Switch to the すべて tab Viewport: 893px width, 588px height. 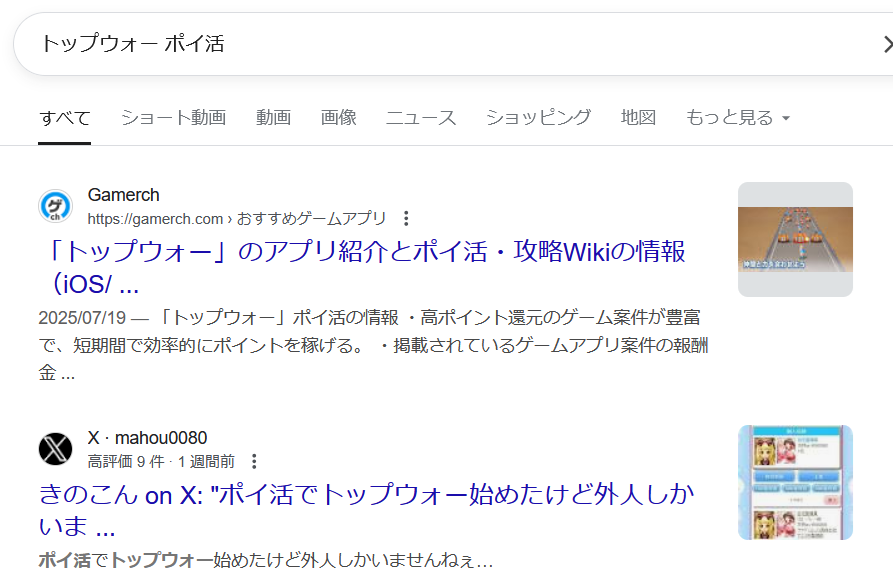pos(65,118)
